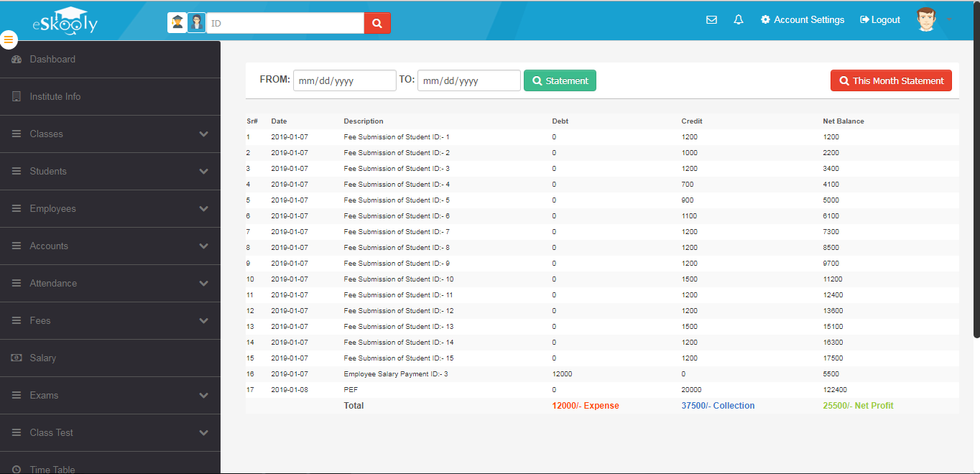
Task: Click the Institute Info building icon
Action: (17, 97)
